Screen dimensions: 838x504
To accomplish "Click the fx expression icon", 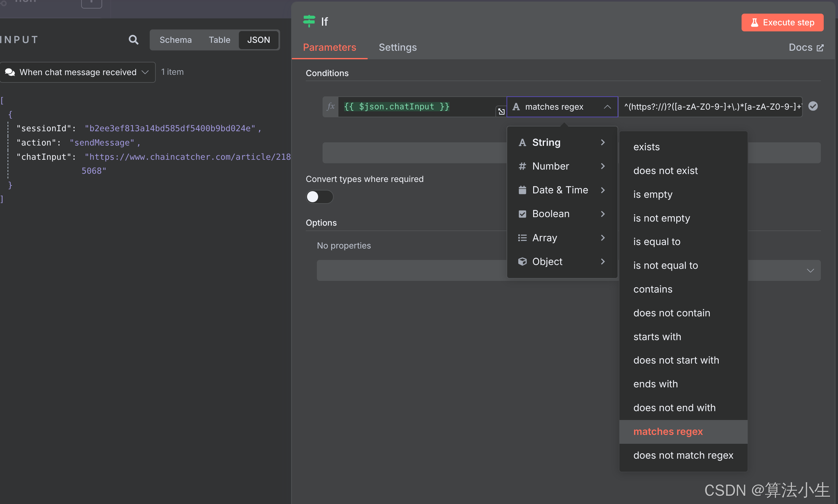I will 330,107.
